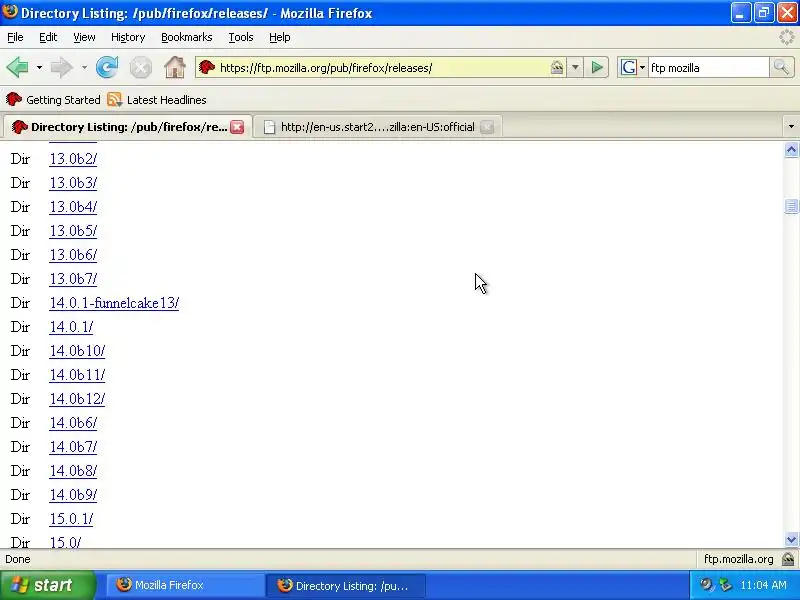Click the green Go button
The height and width of the screenshot is (600, 800).
(597, 67)
